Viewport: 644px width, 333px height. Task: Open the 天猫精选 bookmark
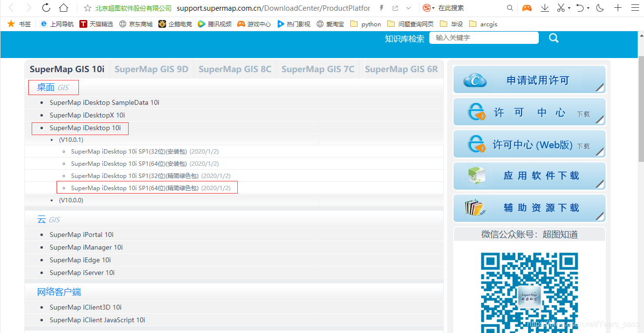96,24
